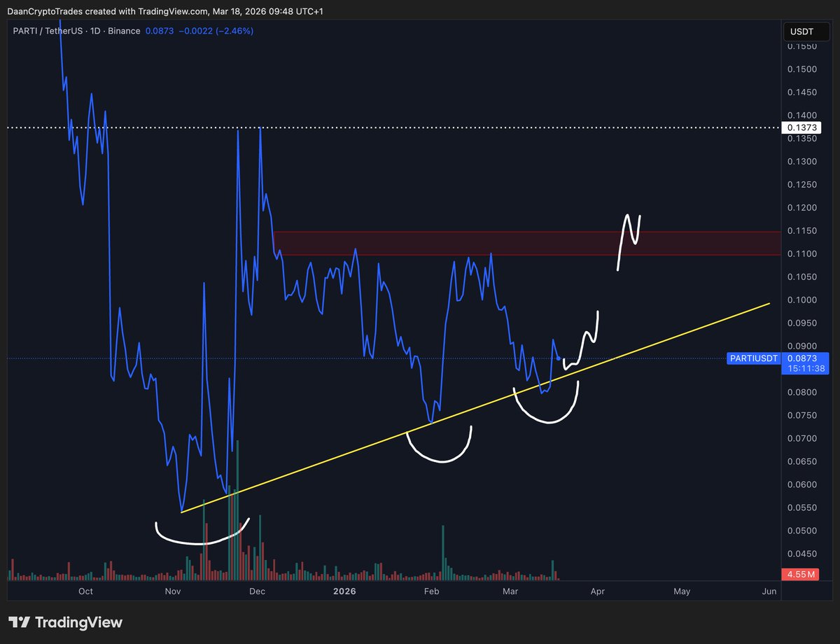Image resolution: width=840 pixels, height=644 pixels.
Task: Toggle the 15:11:38 candle countdown timer
Action: (805, 367)
